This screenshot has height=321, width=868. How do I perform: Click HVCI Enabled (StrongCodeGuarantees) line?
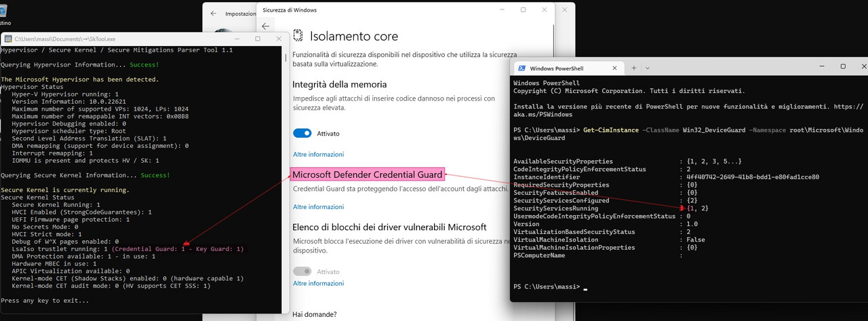82,212
